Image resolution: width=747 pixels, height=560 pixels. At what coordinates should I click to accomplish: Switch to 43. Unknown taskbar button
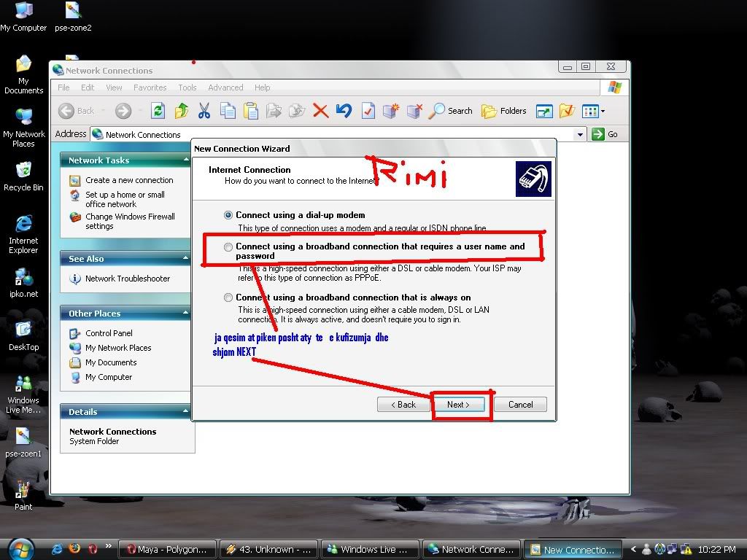(268, 550)
